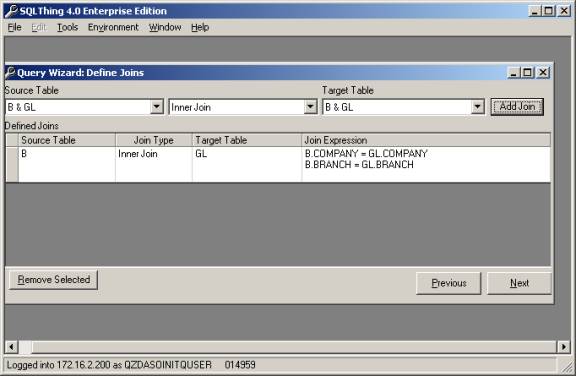
Task: Close the Query Wizard window
Action: point(543,73)
